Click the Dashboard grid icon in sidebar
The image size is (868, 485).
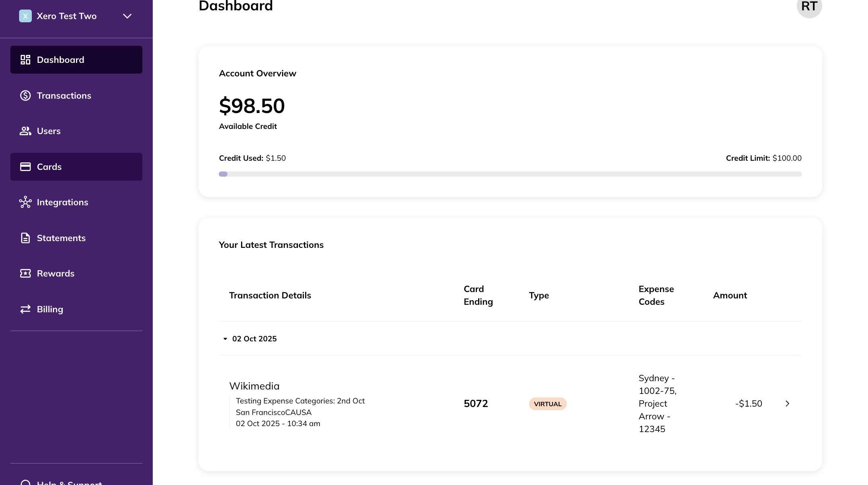[25, 60]
